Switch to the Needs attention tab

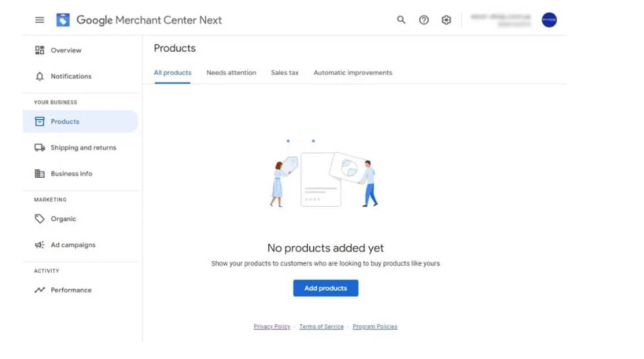click(x=231, y=73)
